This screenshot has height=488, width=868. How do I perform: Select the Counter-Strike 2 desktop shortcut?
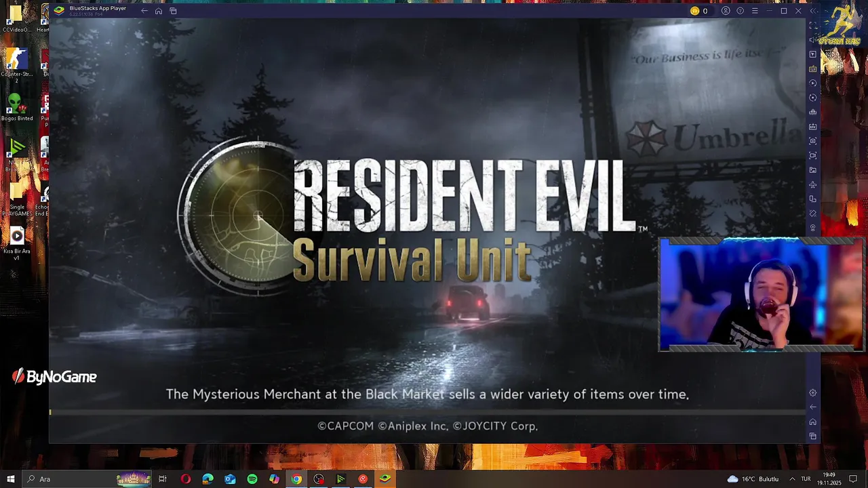point(17,66)
